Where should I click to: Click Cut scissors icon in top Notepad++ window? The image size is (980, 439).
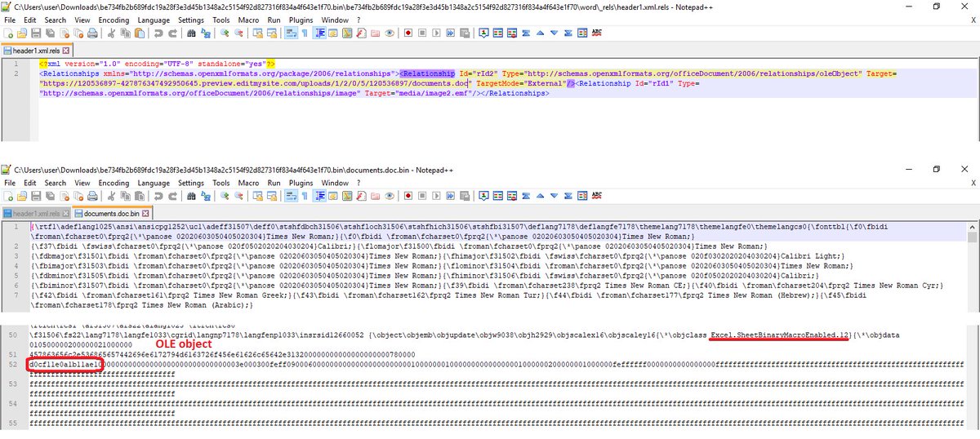point(111,33)
